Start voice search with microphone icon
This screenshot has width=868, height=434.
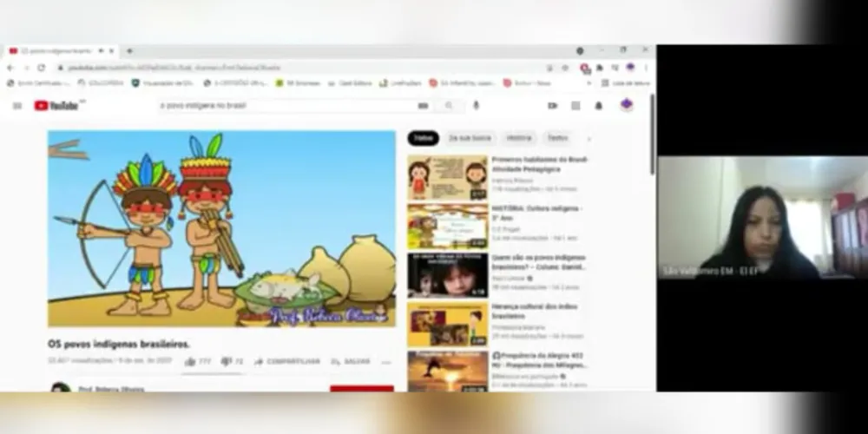[476, 106]
